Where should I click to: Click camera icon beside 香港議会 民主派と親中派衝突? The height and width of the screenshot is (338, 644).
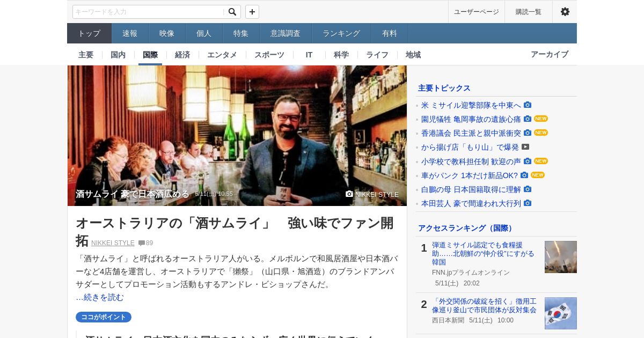click(x=528, y=133)
